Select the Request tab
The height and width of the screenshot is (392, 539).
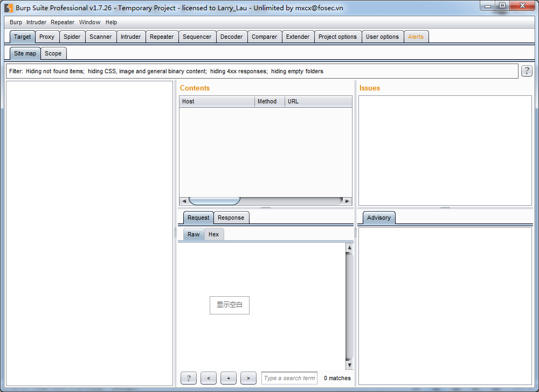[198, 218]
